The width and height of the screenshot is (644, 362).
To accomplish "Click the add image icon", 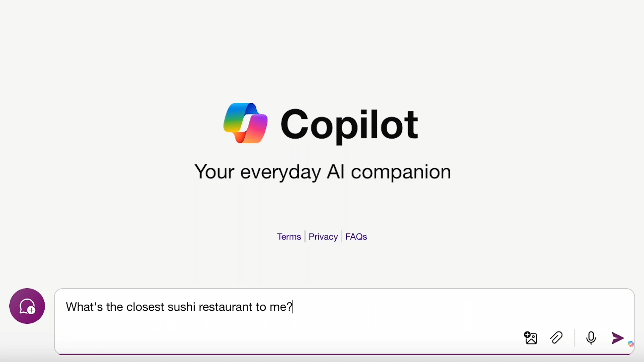I will tap(531, 338).
